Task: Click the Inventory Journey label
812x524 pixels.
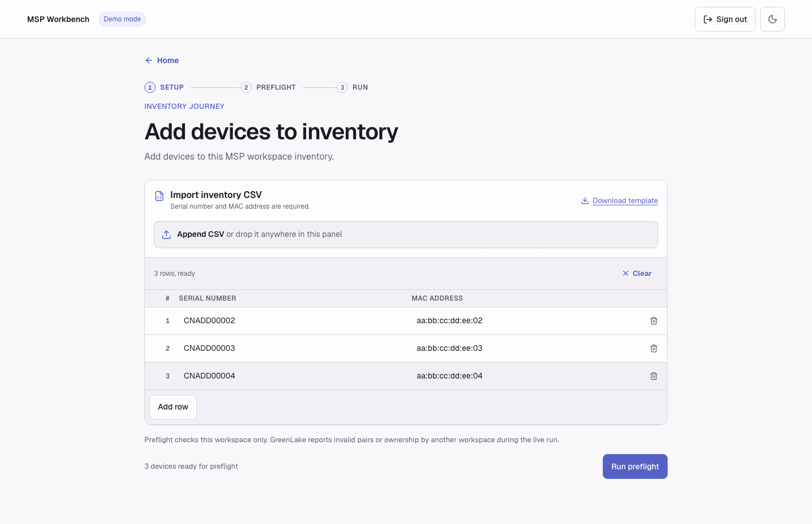Action: 184,107
